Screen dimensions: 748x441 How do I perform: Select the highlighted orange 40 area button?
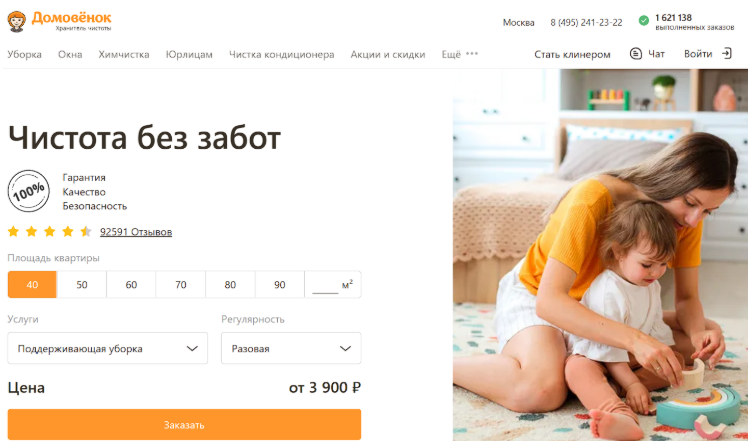(x=32, y=284)
